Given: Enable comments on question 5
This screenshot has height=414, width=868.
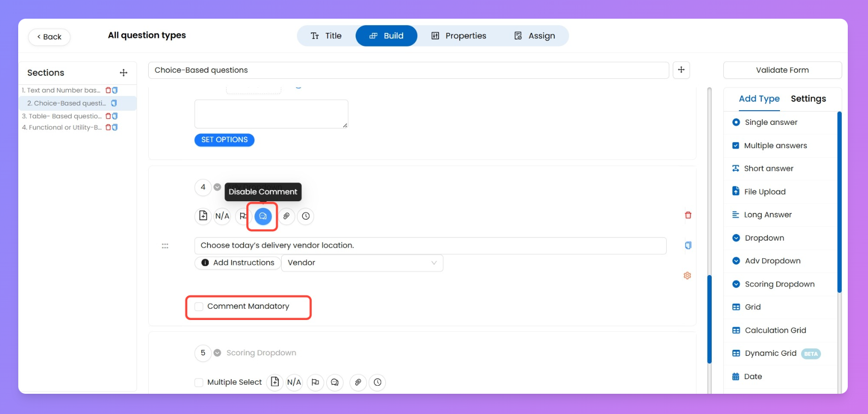Looking at the screenshot, I should coord(335,382).
